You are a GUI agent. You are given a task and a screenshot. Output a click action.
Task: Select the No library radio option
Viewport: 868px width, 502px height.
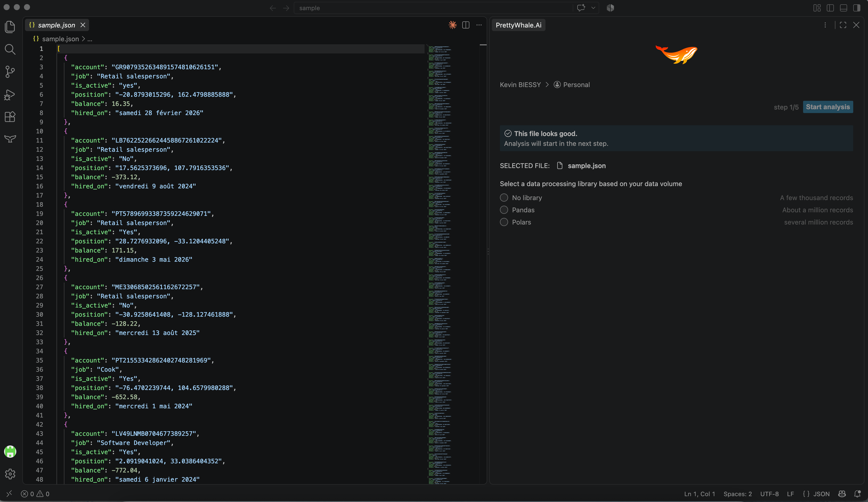[x=504, y=198]
